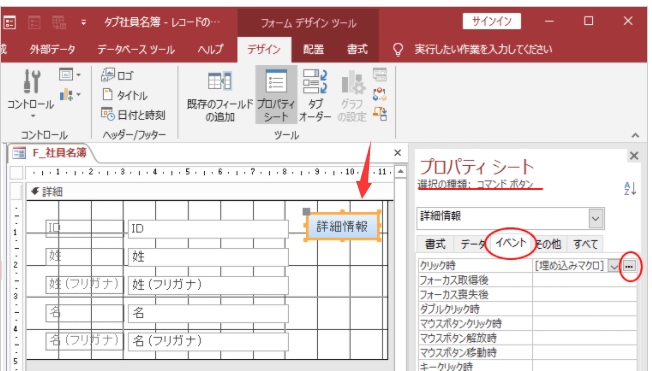Screen dimensions: 652x371
Task: Switch to the 配置 ribbon tab
Action: click(x=314, y=49)
